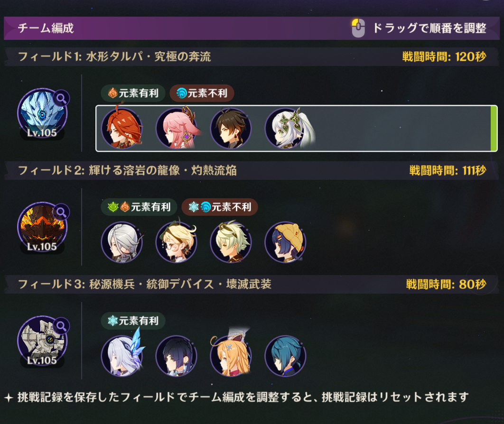The width and height of the screenshot is (504, 424).
Task: Click the blonde character wearing glasses
Action: pos(176,242)
